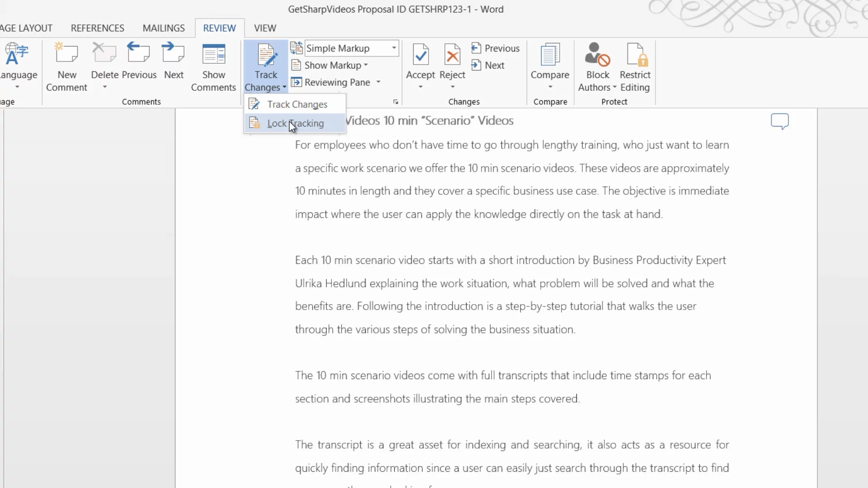The width and height of the screenshot is (868, 488).
Task: Click the Delete comment icon
Action: tap(104, 54)
